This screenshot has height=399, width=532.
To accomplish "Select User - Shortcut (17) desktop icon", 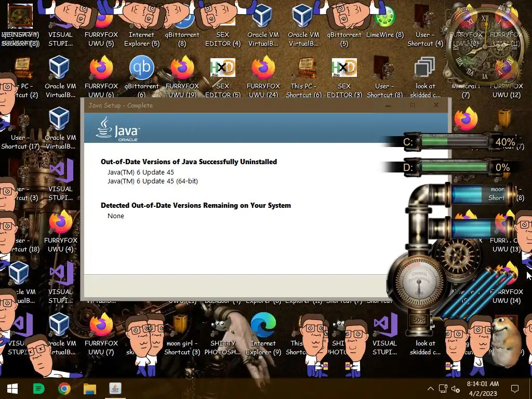I will pos(20,131).
